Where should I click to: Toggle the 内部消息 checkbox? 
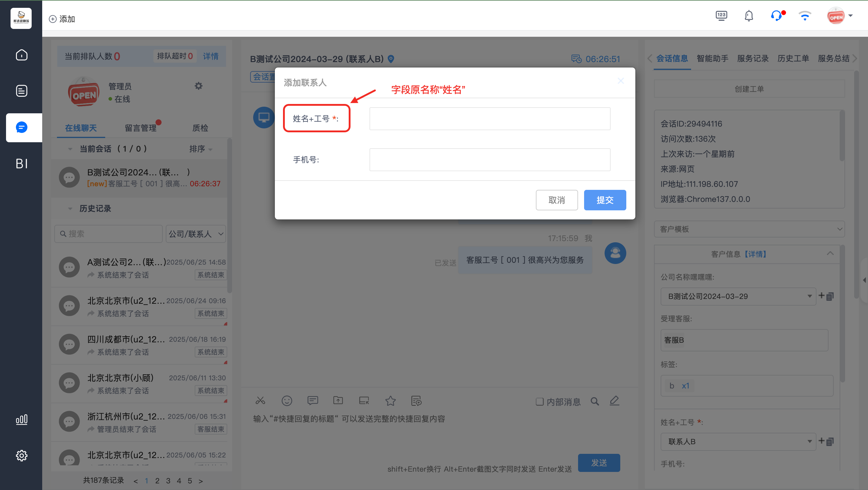click(x=539, y=402)
